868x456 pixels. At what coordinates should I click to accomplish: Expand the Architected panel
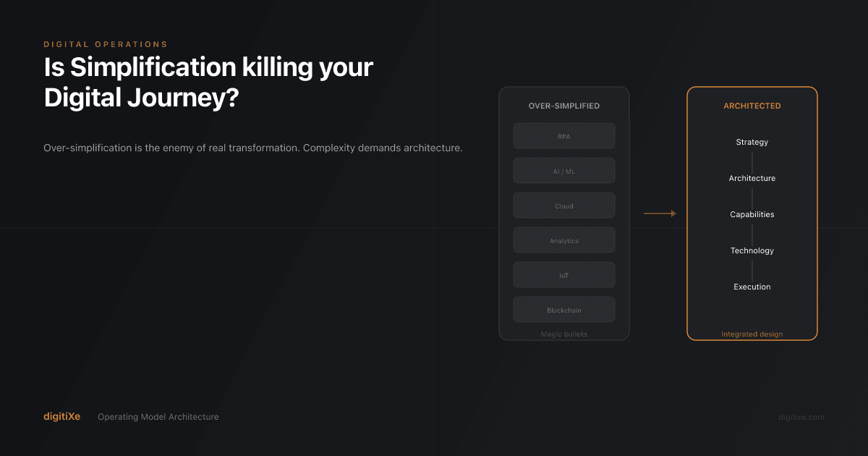752,213
